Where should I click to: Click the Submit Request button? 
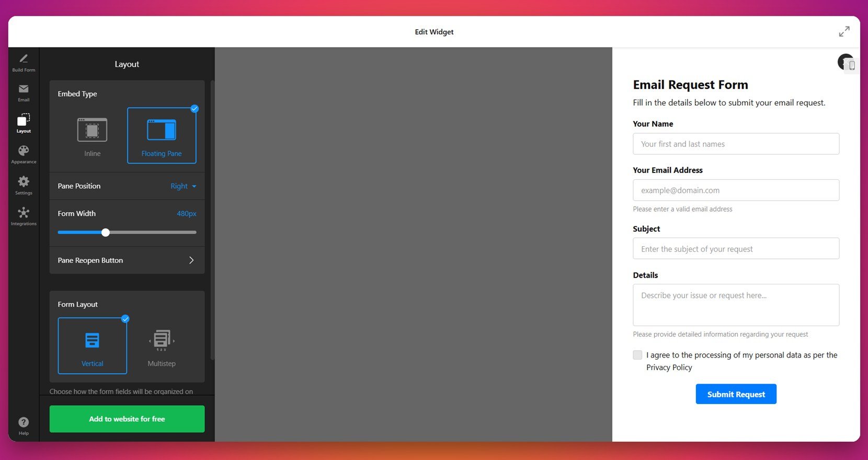pyautogui.click(x=736, y=394)
